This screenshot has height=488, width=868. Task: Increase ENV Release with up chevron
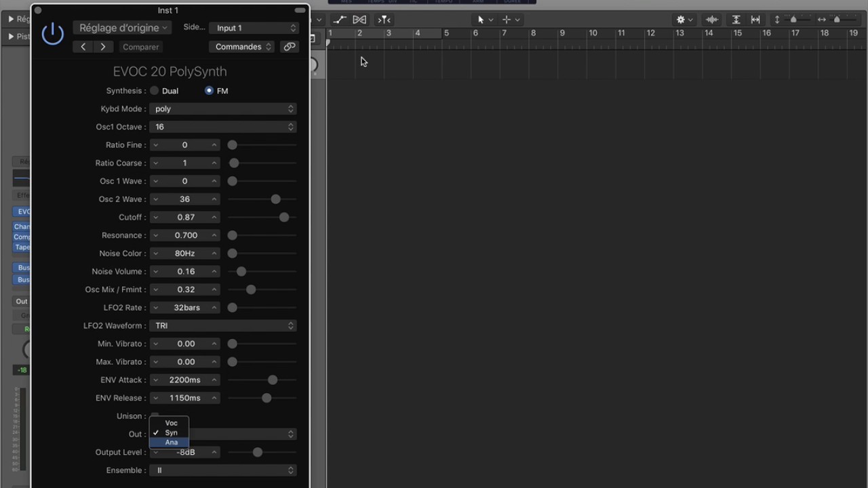click(214, 398)
